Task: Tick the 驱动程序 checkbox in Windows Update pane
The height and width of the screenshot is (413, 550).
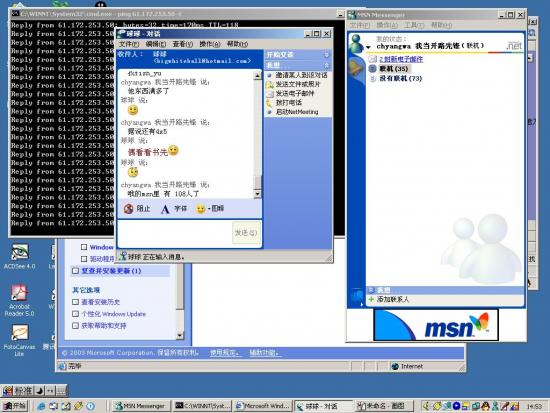Action: click(84, 259)
